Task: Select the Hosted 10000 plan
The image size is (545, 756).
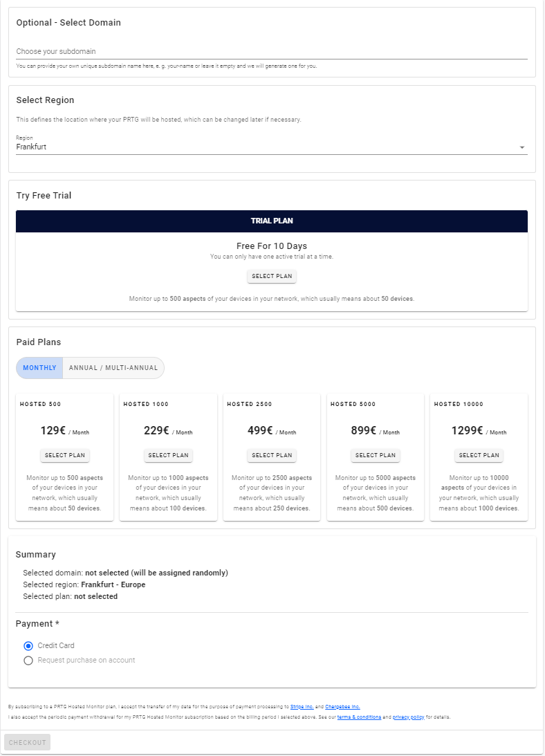Action: pos(479,455)
